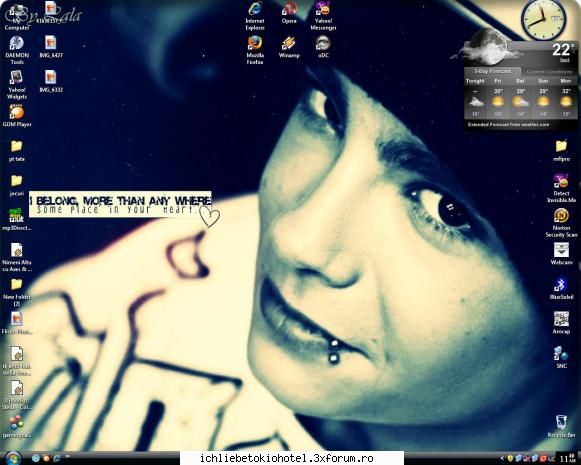Launch the Webcam shortcut
This screenshot has height=465, width=581.
point(561,254)
